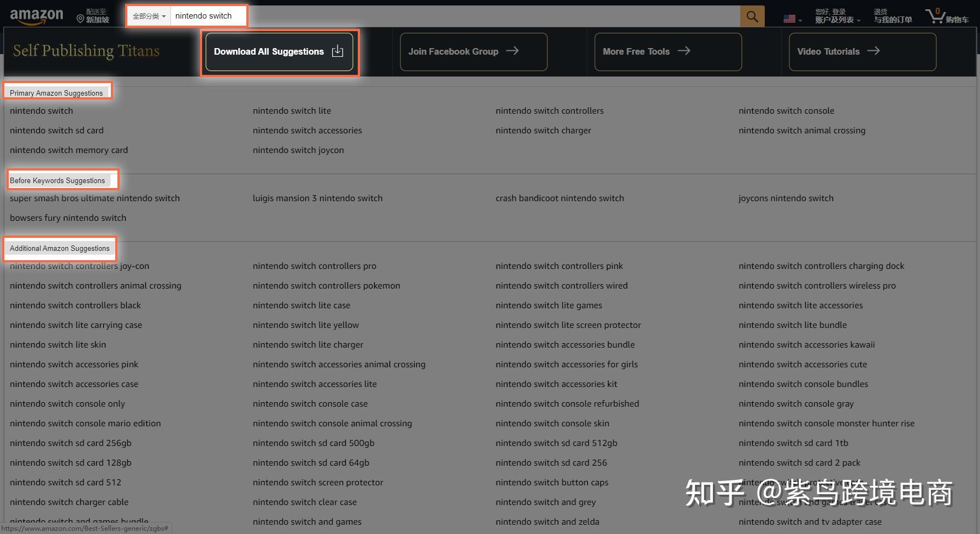Screen dimensions: 980x534
Task: Open the 全部分类 category dropdown
Action: (x=149, y=16)
